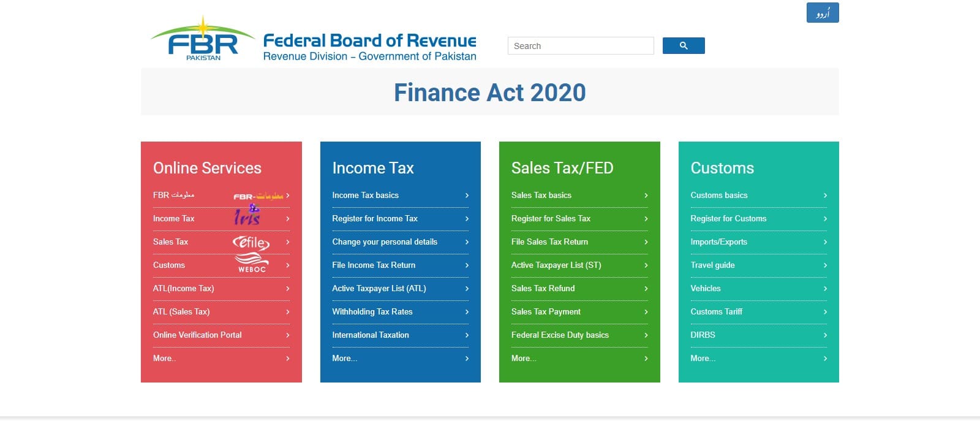
Task: Focus the Search text field
Action: (x=580, y=46)
